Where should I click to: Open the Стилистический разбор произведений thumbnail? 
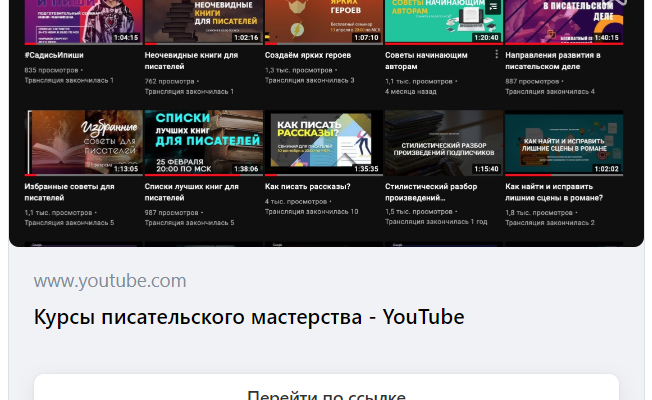pyautogui.click(x=443, y=142)
